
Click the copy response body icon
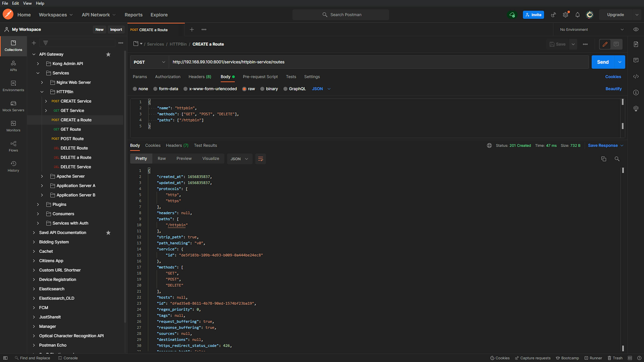point(603,159)
